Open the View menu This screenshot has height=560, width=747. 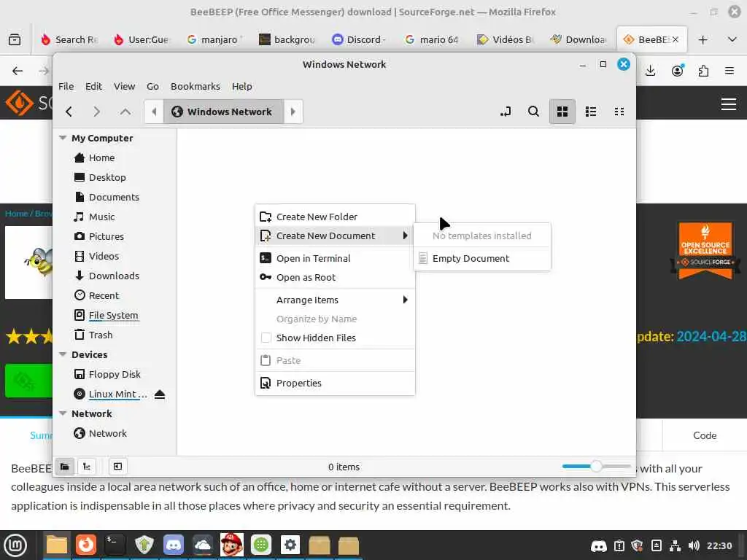coord(124,86)
